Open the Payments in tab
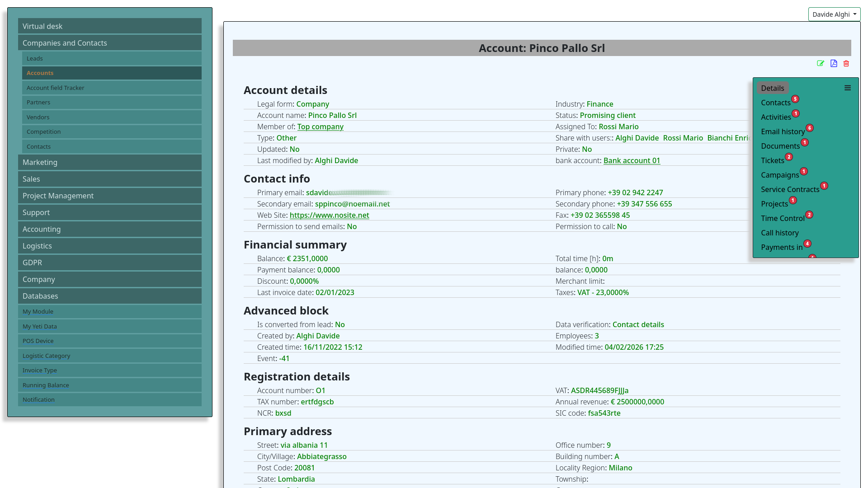This screenshot has height=488, width=868. (781, 247)
